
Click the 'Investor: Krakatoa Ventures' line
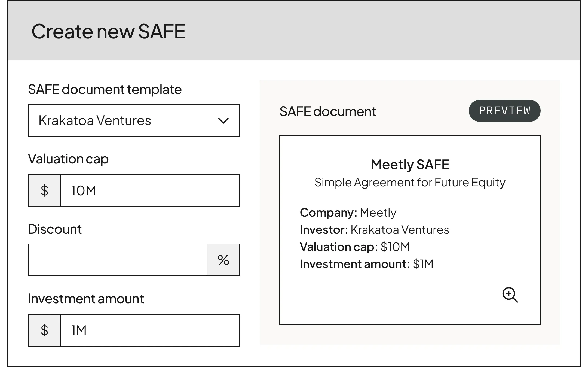374,230
